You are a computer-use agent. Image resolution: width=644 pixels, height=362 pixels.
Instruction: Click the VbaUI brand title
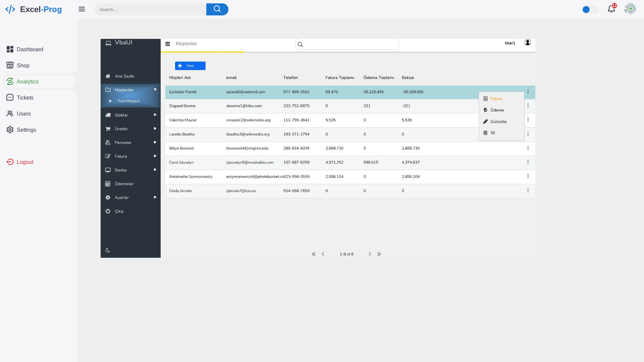point(123,42)
